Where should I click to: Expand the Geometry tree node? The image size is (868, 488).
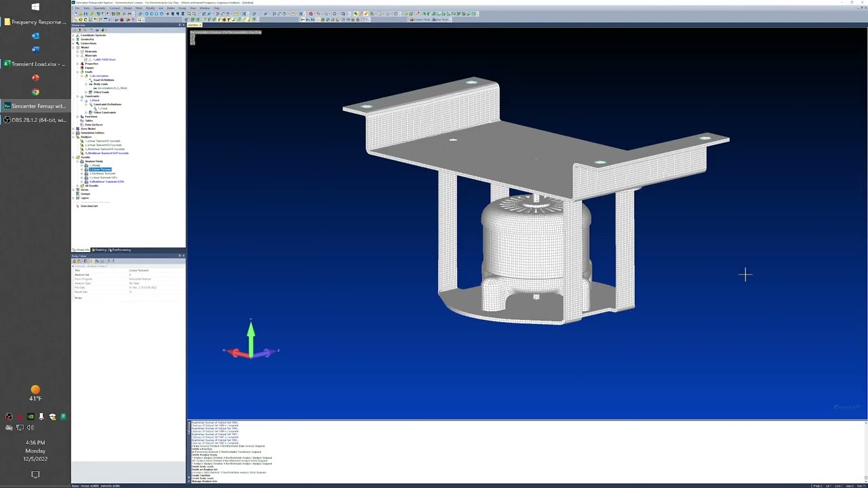tap(73, 39)
